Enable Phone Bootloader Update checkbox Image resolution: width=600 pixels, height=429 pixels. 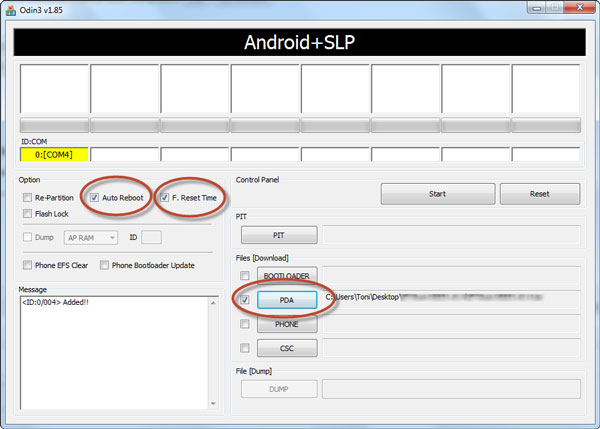coord(104,265)
